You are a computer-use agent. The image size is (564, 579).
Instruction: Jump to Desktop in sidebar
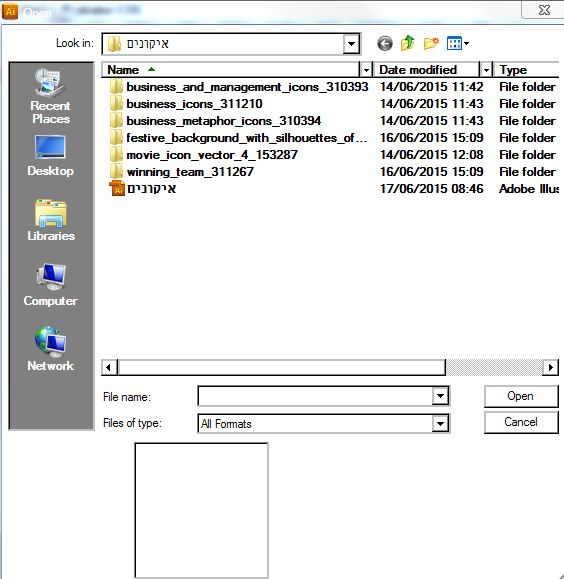point(51,156)
